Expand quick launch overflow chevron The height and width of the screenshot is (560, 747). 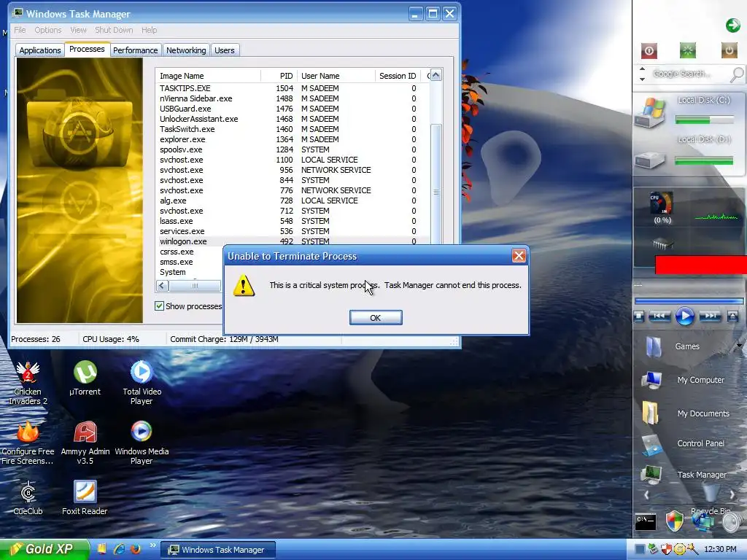pos(152,545)
